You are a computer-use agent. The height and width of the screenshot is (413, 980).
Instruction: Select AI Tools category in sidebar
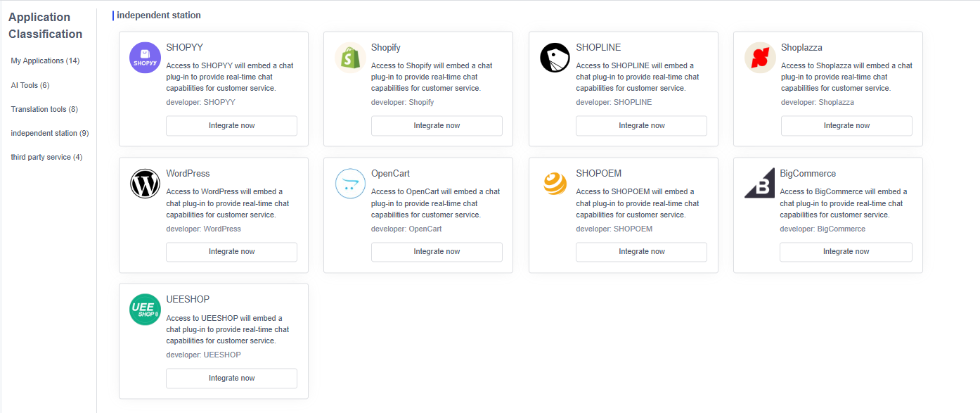30,85
